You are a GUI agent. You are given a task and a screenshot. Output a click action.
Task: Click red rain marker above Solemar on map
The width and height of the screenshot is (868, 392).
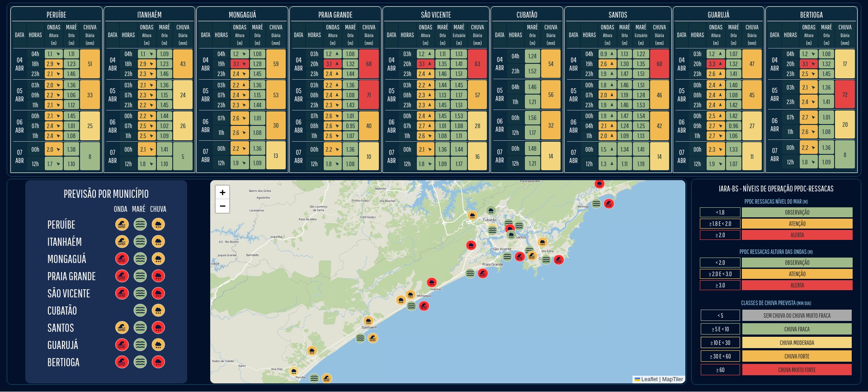coord(432,282)
